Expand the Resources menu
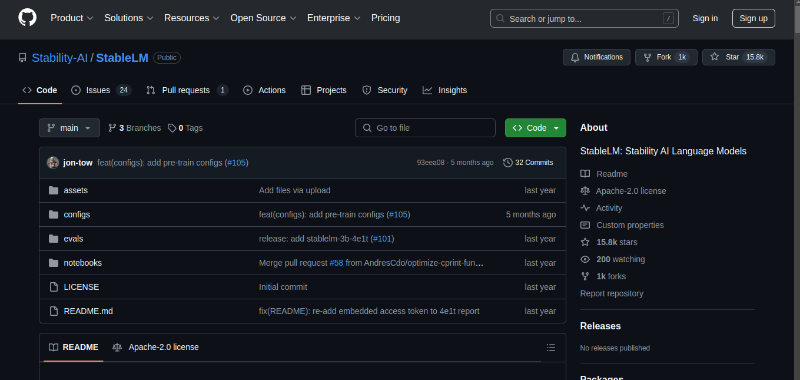800x380 pixels. [191, 18]
